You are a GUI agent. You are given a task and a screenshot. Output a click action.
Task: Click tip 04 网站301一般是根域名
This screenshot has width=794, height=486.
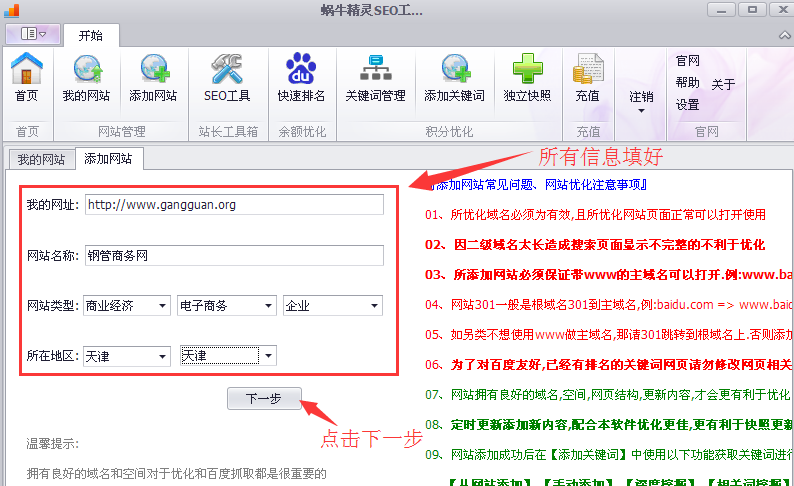pos(609,305)
